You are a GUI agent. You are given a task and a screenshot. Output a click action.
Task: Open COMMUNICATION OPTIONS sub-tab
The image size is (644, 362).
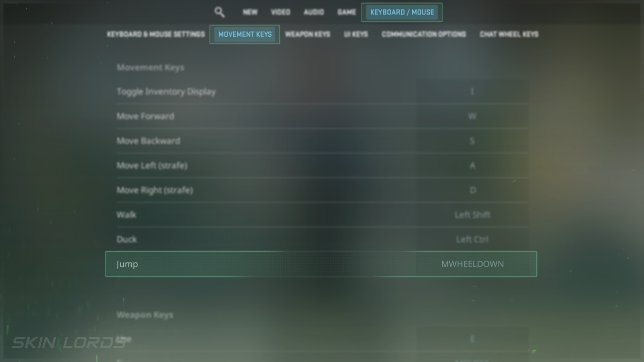point(424,34)
